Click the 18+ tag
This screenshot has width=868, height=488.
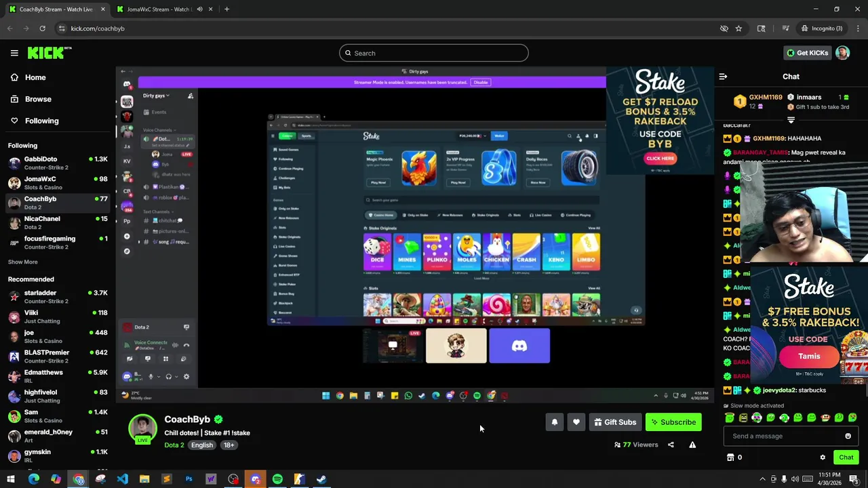point(229,445)
